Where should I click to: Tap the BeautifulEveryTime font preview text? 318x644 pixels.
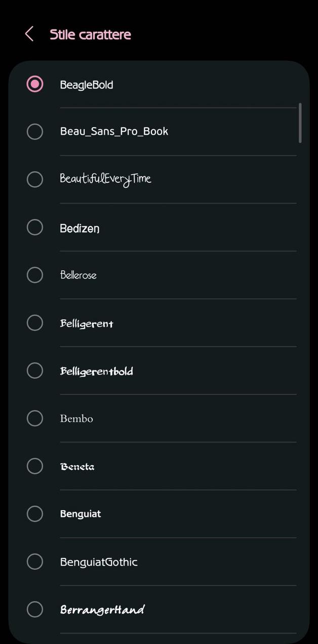[105, 178]
